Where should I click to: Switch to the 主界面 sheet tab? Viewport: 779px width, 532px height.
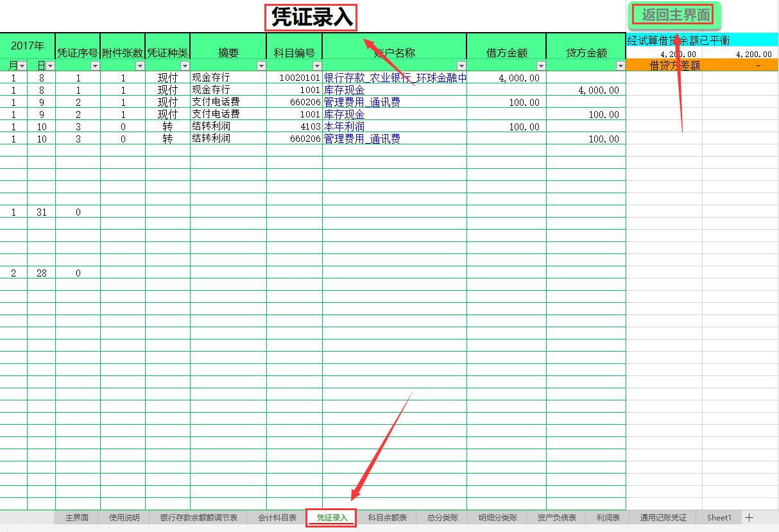click(77, 517)
